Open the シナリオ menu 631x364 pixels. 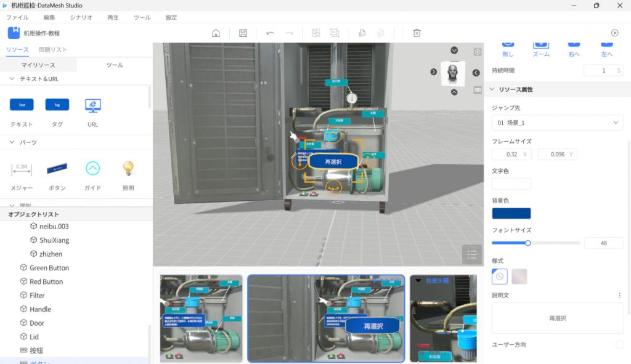click(x=81, y=18)
